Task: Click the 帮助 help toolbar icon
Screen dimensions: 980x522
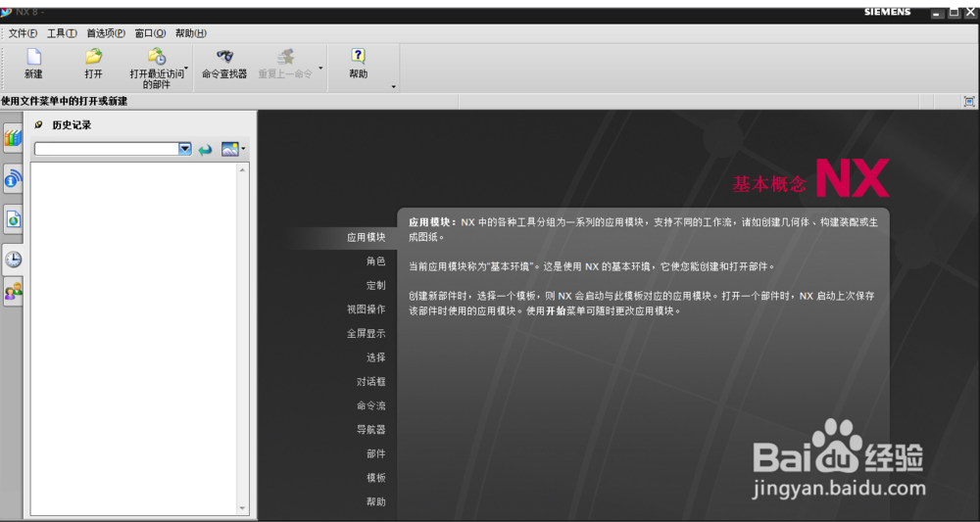Action: pyautogui.click(x=358, y=57)
